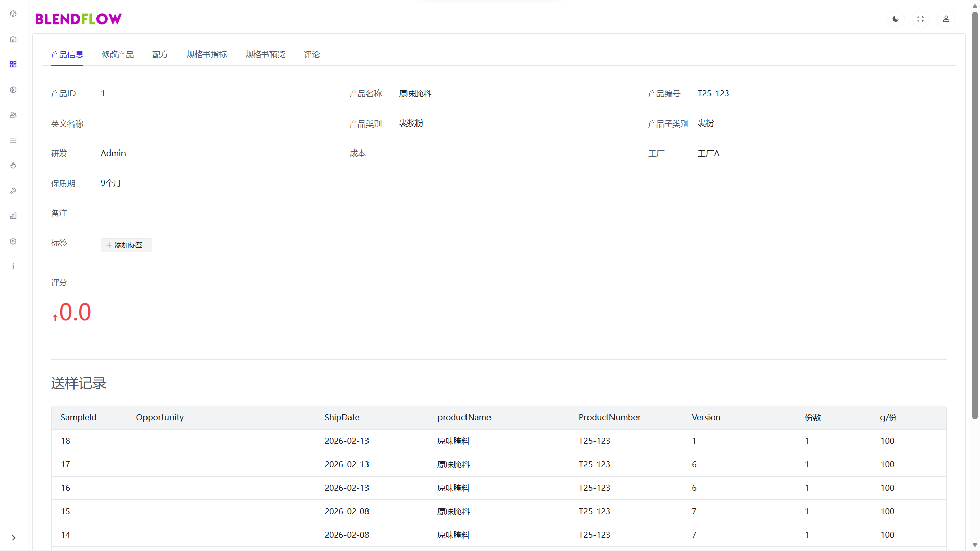The height and width of the screenshot is (551, 980).
Task: Open the flame icon in sidebar
Action: [x=13, y=165]
